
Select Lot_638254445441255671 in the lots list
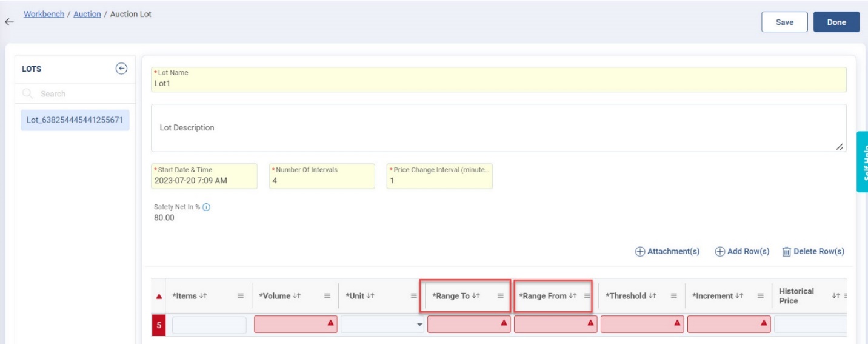tap(75, 120)
